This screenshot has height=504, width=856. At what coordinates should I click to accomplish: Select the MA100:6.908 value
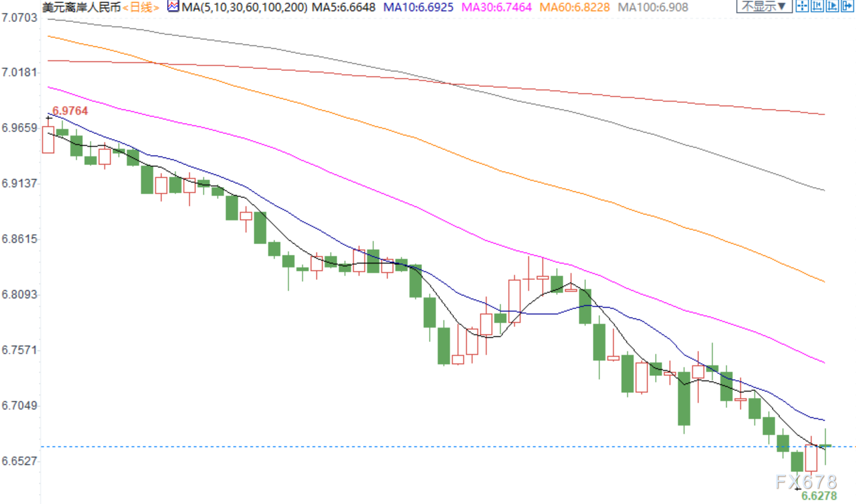653,8
